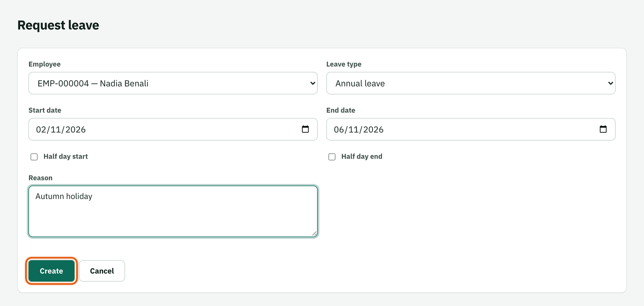Open the Start date calendar picker icon

coord(305,129)
